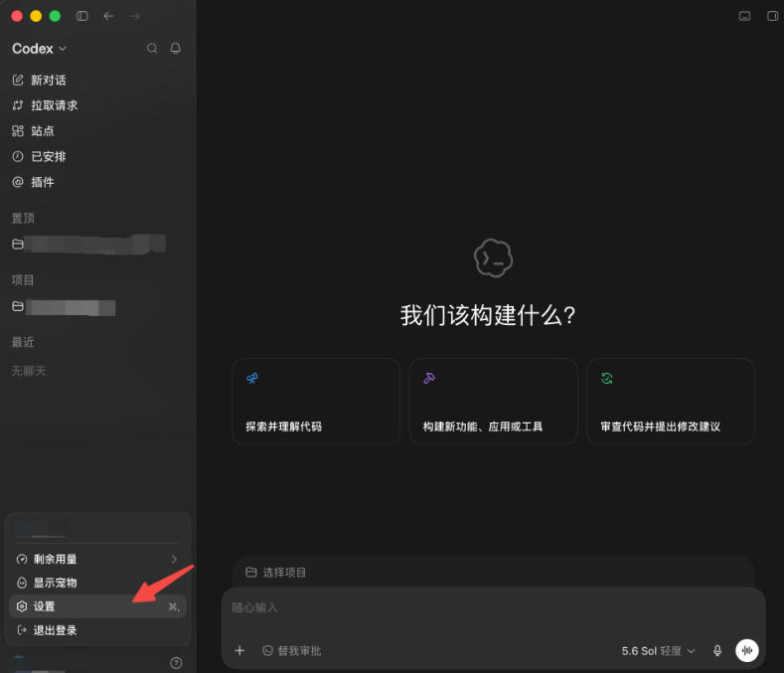The height and width of the screenshot is (673, 784).
Task: Click 退出登录 to log out
Action: [97, 630]
